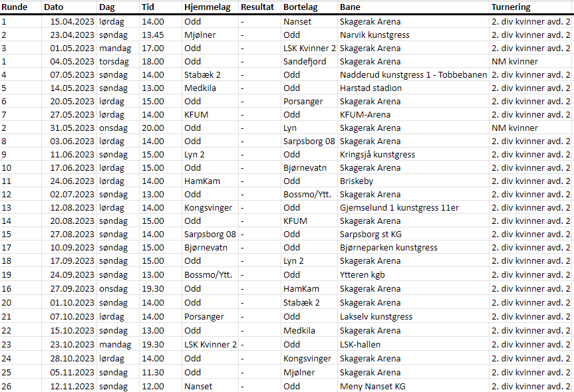The height and width of the screenshot is (392, 574).
Task: Click KFUM in the Hjemmelag column
Action: 196,115
